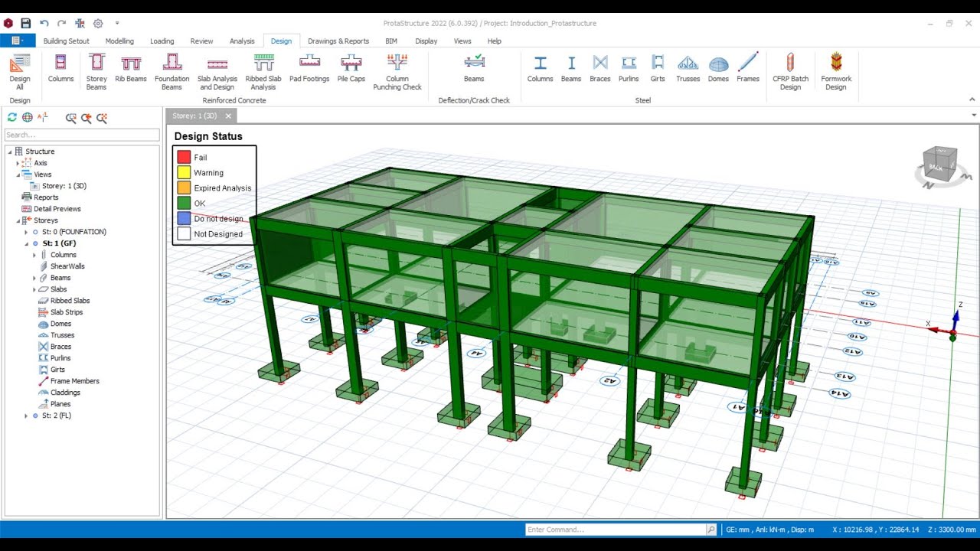Screen dimensions: 980x551
Task: Expand the Beams node in tree
Action: tap(34, 278)
